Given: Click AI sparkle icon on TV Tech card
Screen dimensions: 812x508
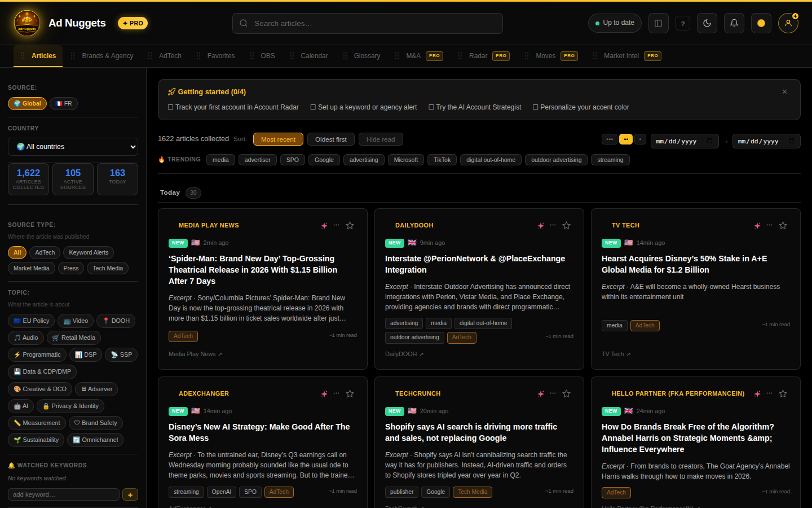Looking at the screenshot, I should pos(757,225).
